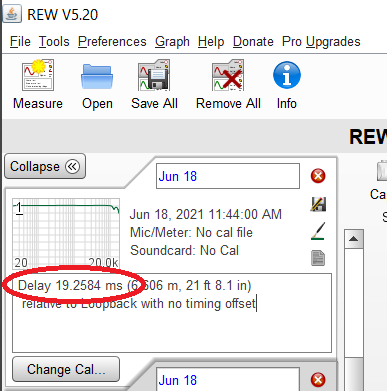Open the Graph menu
The height and width of the screenshot is (391, 387).
click(172, 42)
